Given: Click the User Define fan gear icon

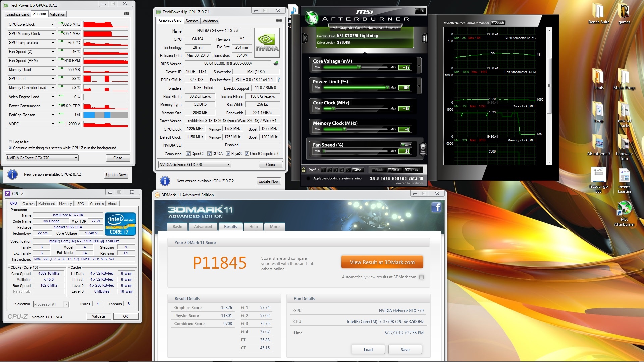Looking at the screenshot, I should (423, 148).
